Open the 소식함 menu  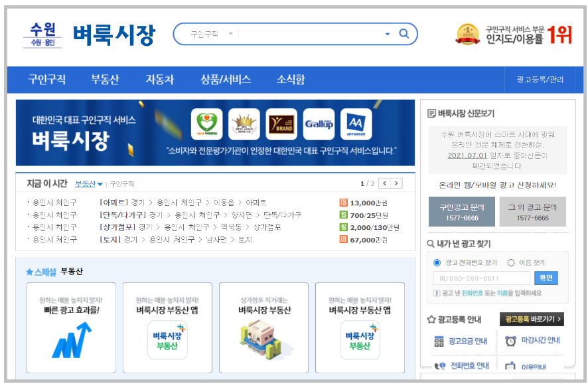[291, 80]
